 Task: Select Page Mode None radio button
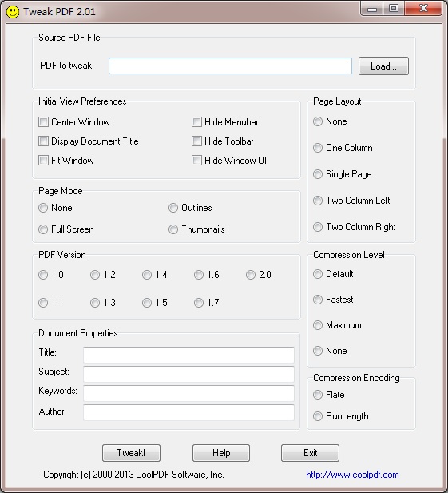pos(43,208)
